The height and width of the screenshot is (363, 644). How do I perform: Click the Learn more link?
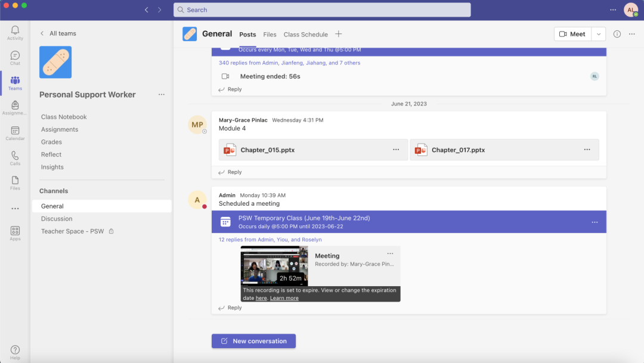284,298
